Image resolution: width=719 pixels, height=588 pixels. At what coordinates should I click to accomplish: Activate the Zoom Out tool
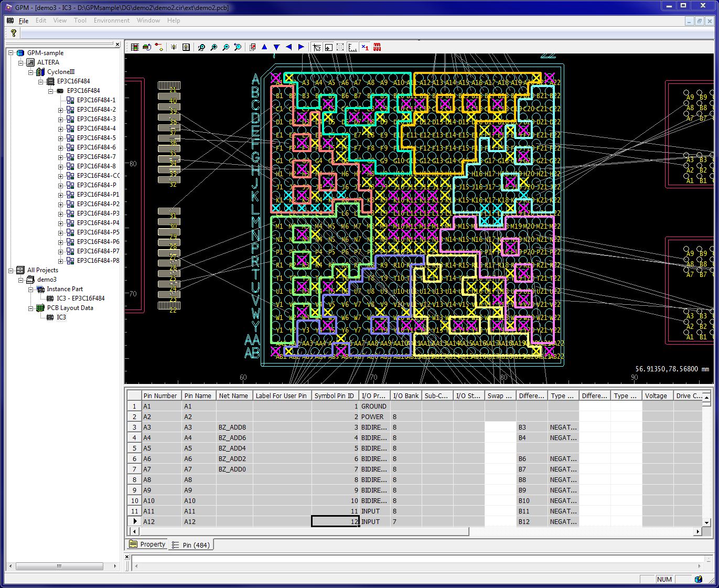pyautogui.click(x=226, y=47)
